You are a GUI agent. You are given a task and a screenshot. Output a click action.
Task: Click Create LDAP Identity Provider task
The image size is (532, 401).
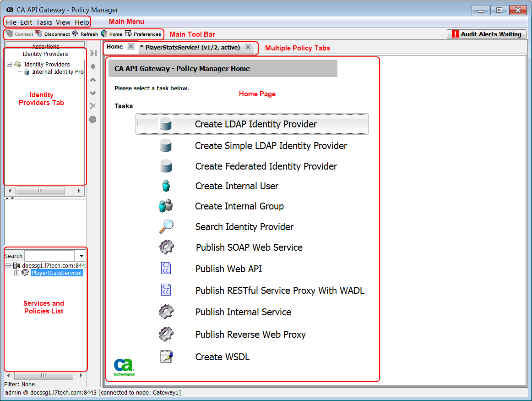coord(255,124)
